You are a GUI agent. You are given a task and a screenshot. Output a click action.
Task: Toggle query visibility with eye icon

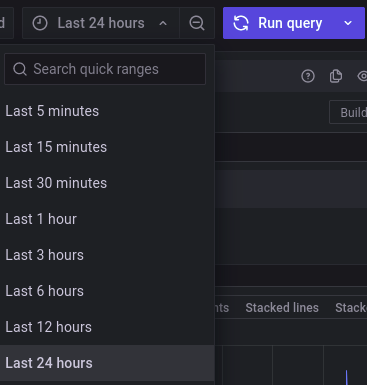362,76
